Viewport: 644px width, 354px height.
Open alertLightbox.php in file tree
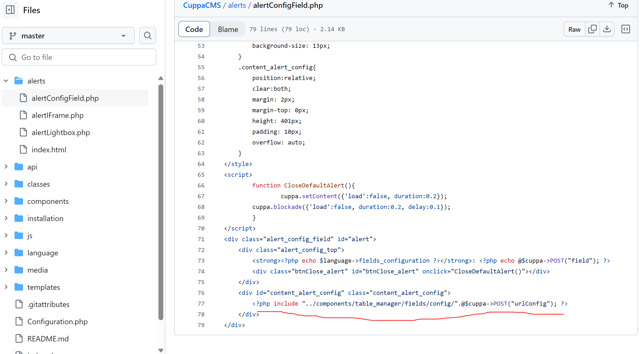coord(61,132)
